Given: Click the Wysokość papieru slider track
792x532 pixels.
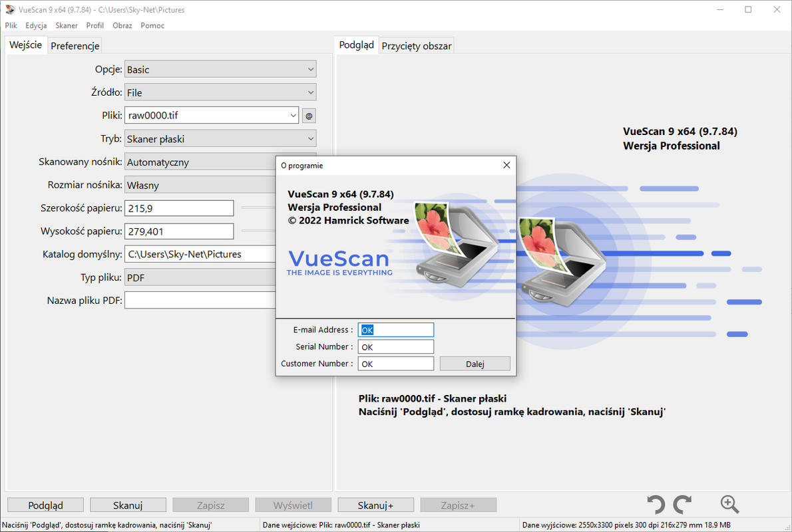Looking at the screenshot, I should pyautogui.click(x=258, y=231).
